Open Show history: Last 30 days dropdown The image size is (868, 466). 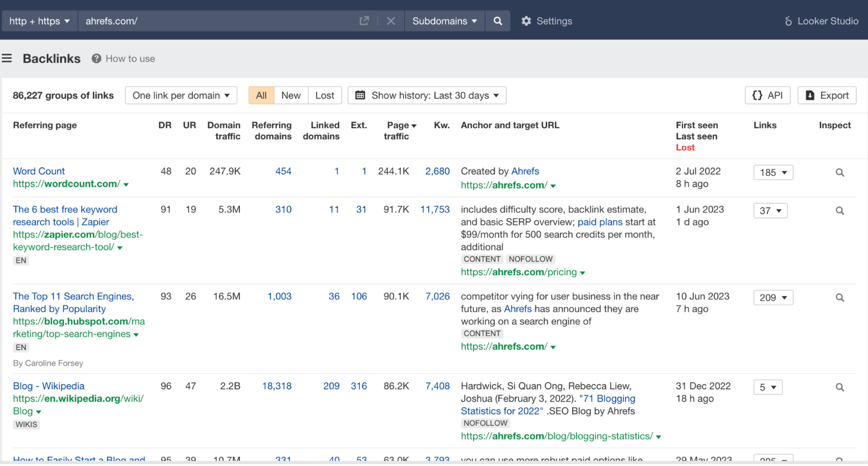[x=427, y=95]
